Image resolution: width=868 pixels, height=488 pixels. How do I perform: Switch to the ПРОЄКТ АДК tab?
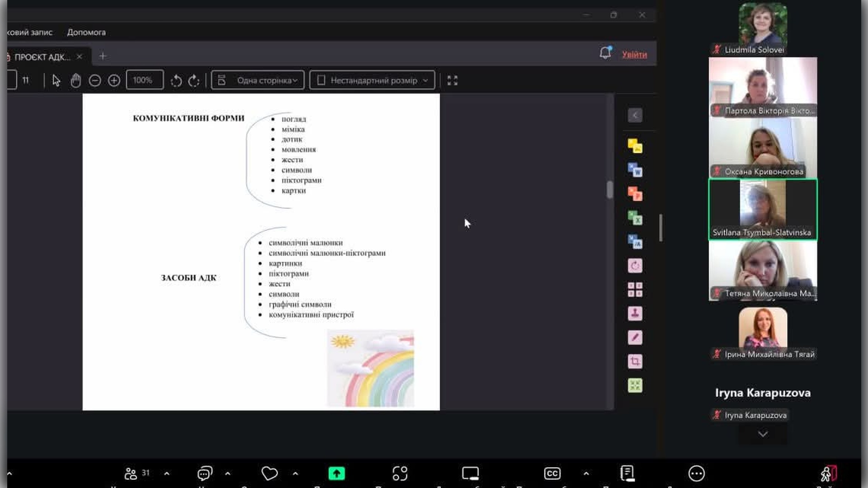42,57
